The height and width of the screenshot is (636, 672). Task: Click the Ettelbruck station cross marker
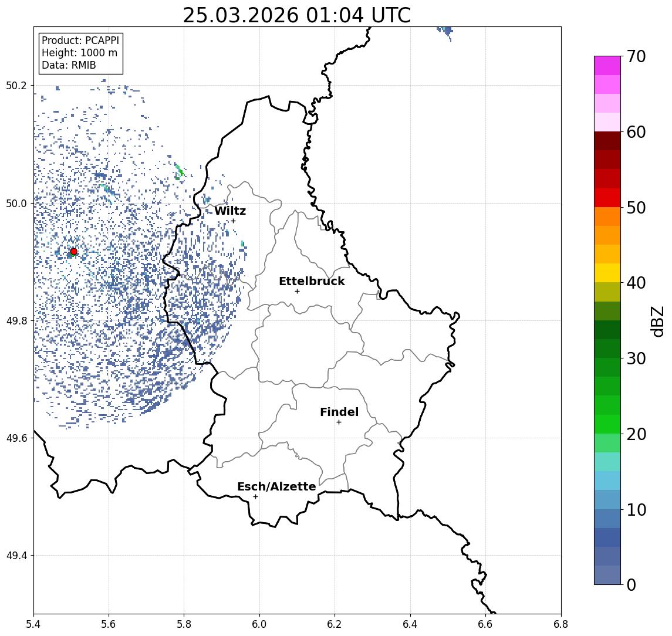(x=297, y=292)
